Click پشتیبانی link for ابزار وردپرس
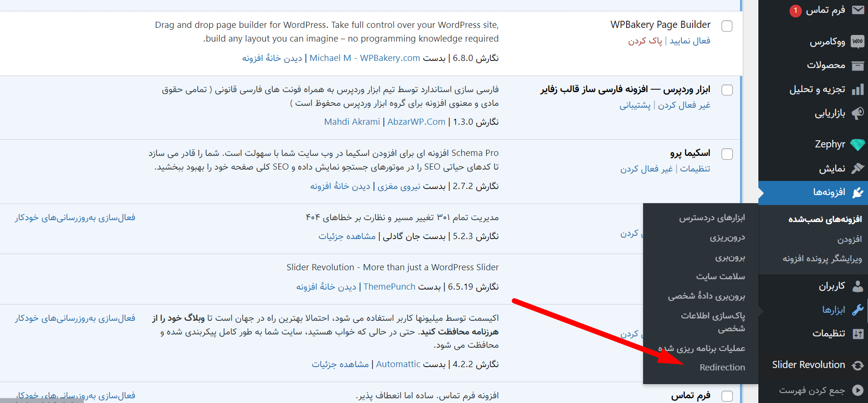This screenshot has width=868, height=403. [x=635, y=105]
